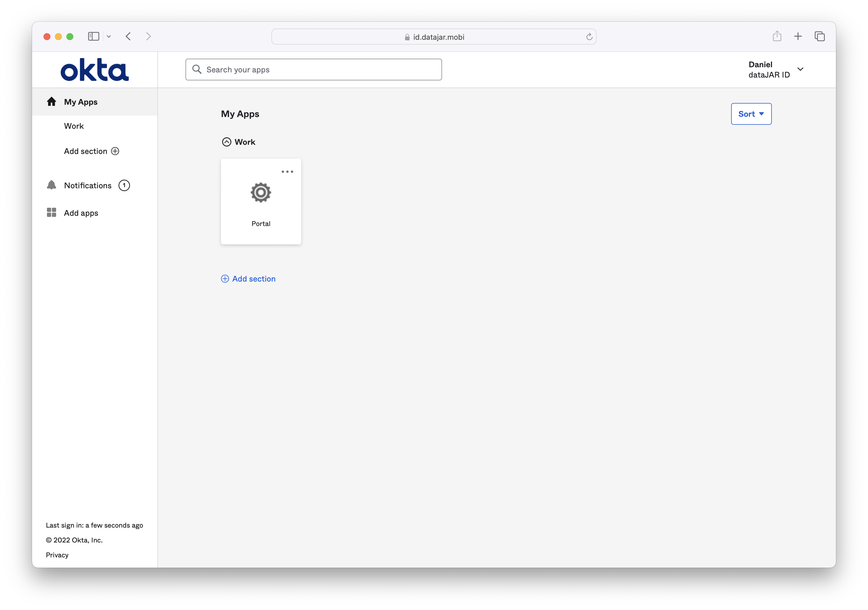Click the Okta logo

[94, 70]
